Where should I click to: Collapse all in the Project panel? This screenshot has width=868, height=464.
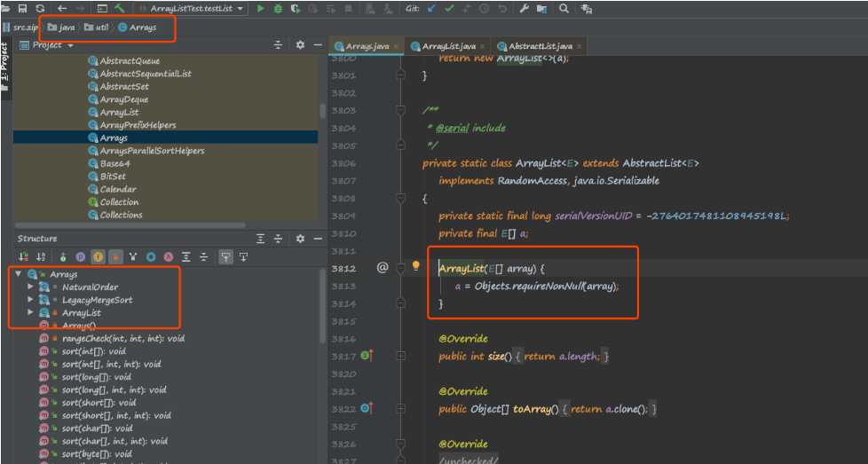point(278,44)
